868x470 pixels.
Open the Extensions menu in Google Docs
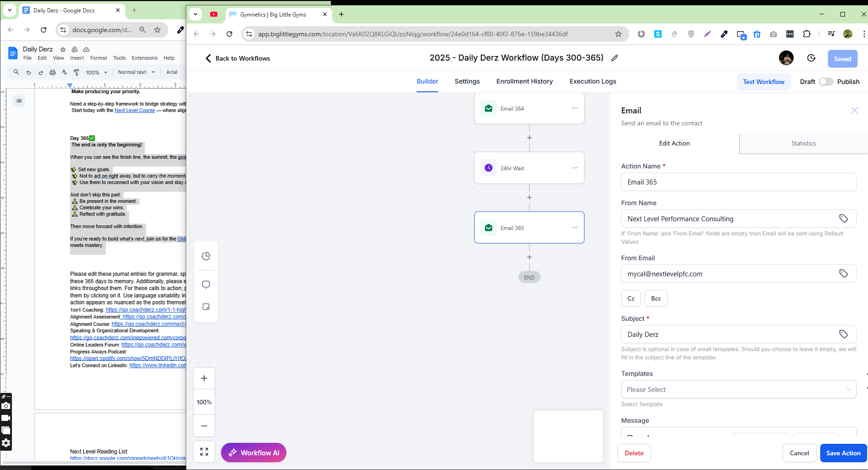pos(145,58)
